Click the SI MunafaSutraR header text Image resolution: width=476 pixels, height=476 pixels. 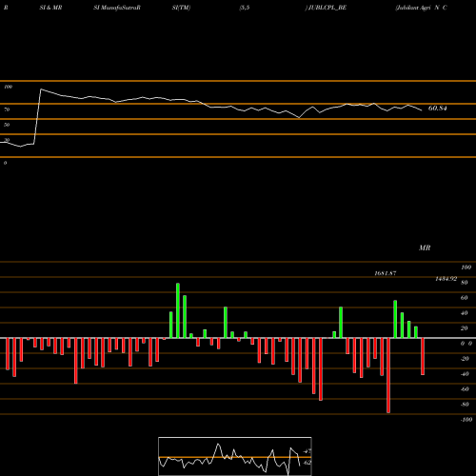tap(117, 8)
